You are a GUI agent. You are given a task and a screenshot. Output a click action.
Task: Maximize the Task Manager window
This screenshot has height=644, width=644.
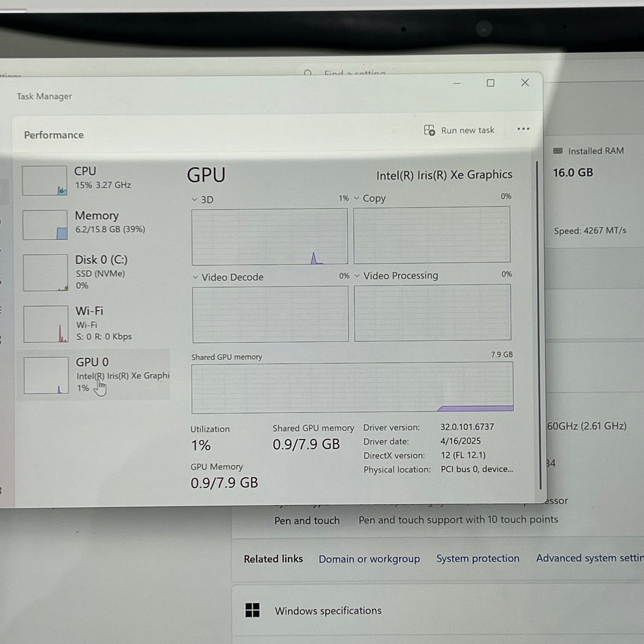click(490, 83)
